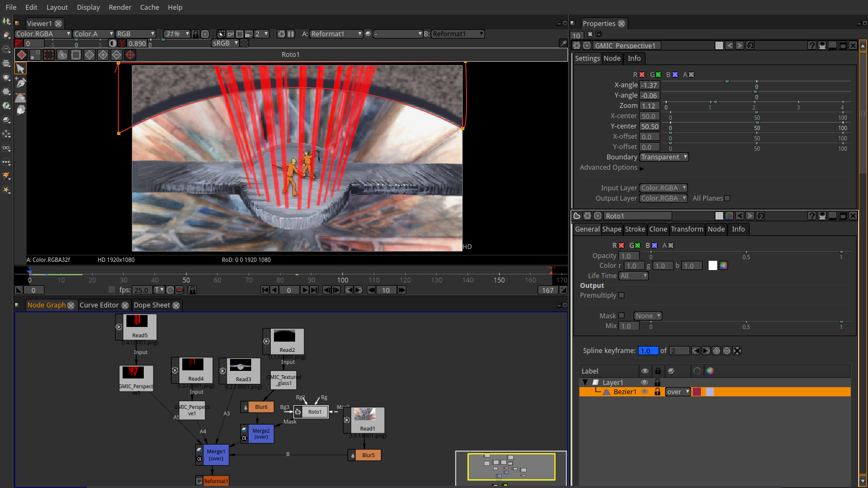Select the arrow selection tool in Roto toolbar
Screen dimensions: 868x488
(x=20, y=69)
